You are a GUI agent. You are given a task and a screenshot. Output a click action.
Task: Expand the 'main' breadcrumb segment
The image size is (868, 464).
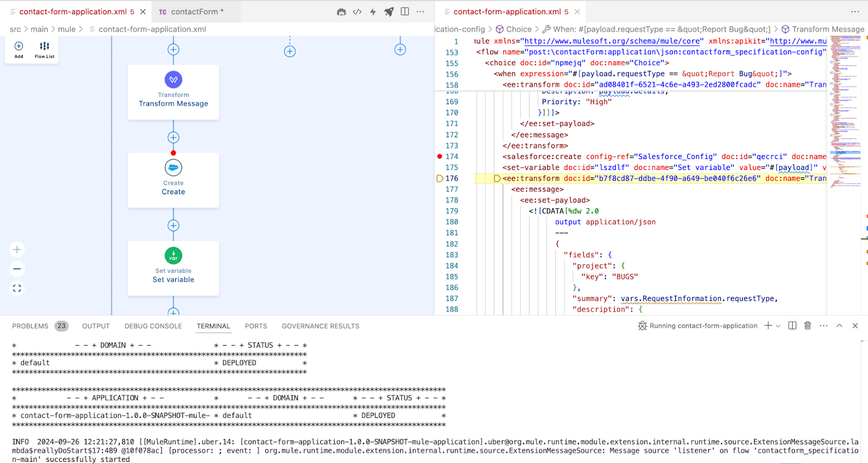[40, 29]
